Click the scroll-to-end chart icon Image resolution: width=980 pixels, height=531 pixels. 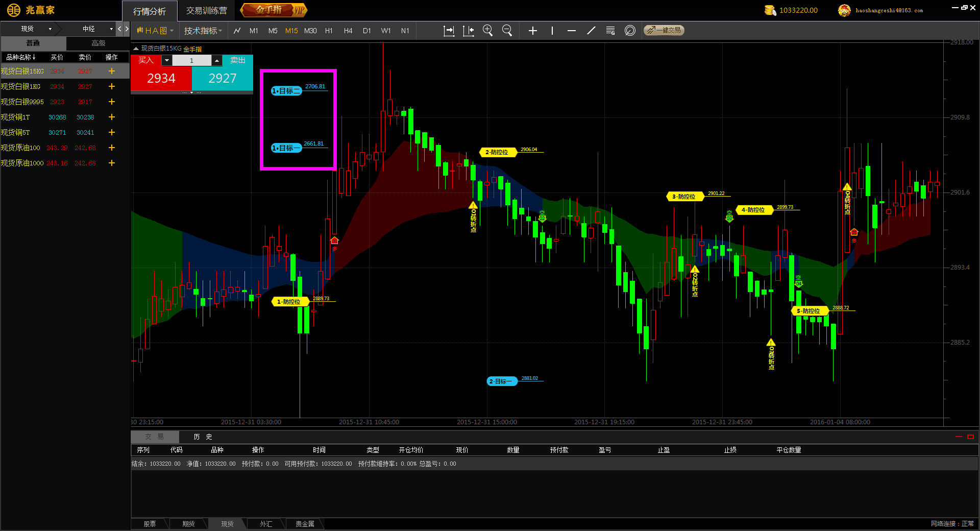449,31
